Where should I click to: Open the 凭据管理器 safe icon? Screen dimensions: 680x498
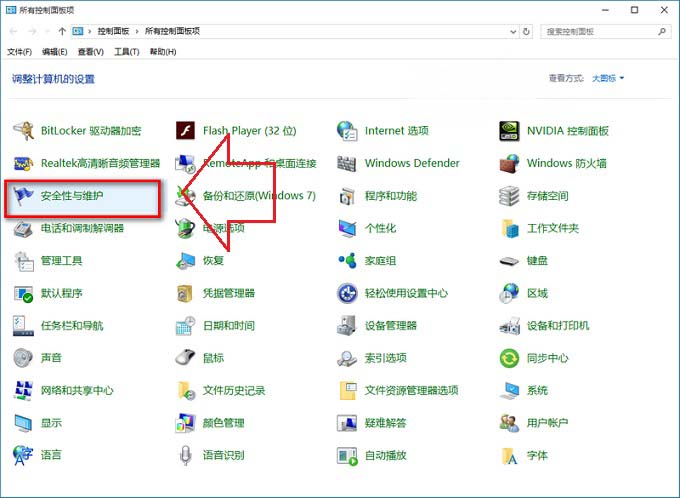coord(185,293)
